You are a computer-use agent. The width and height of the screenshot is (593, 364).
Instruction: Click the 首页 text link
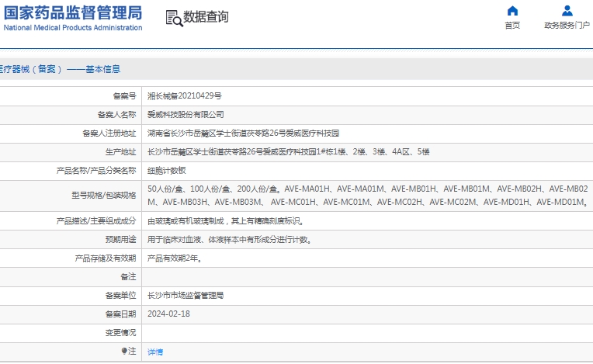click(x=512, y=26)
